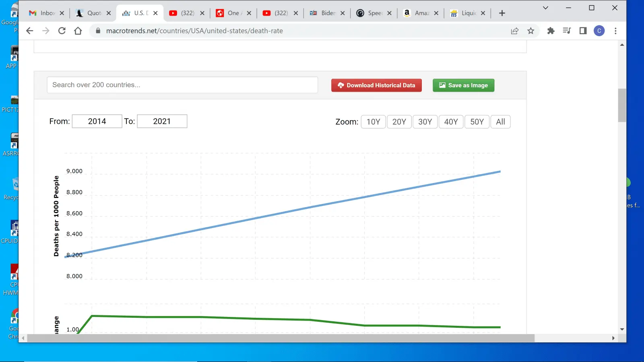Edit the To year field
Screen dimensions: 644x362
(162, 121)
